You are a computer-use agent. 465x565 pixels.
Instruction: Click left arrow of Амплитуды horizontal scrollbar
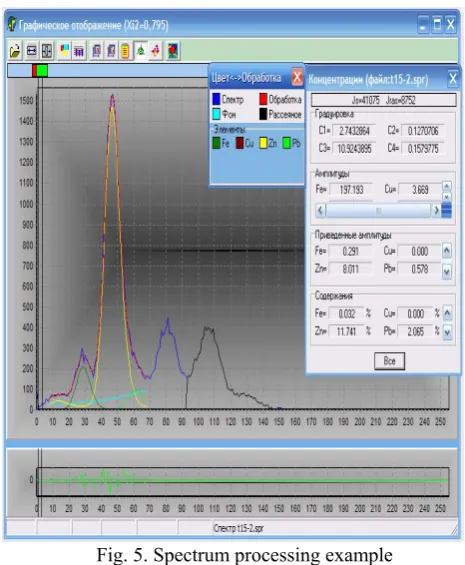(x=320, y=210)
